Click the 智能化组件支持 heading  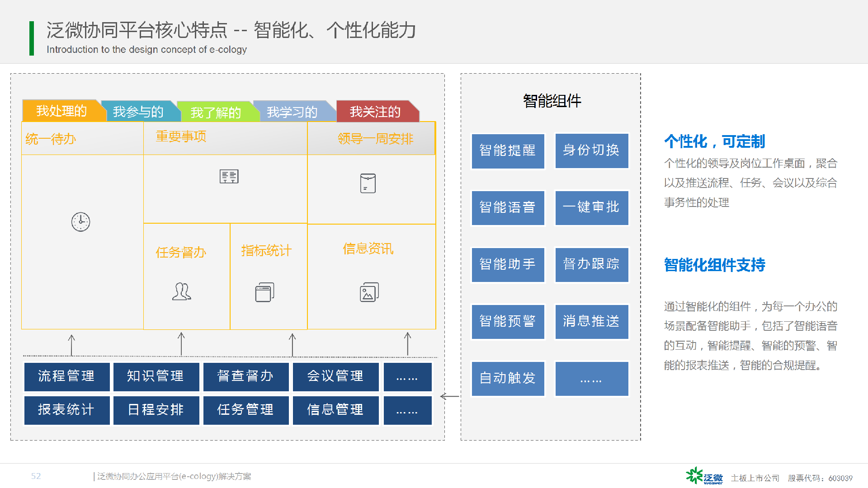[714, 265]
